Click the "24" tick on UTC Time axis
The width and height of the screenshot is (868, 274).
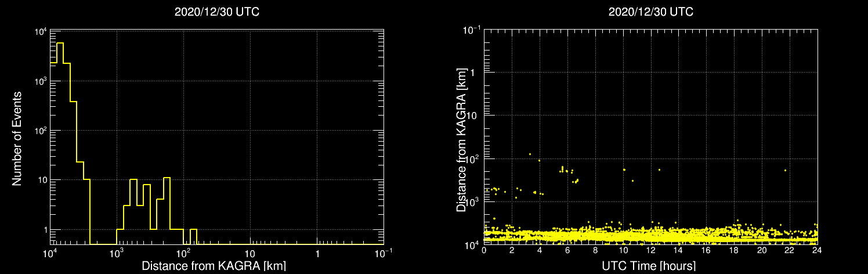tap(817, 251)
